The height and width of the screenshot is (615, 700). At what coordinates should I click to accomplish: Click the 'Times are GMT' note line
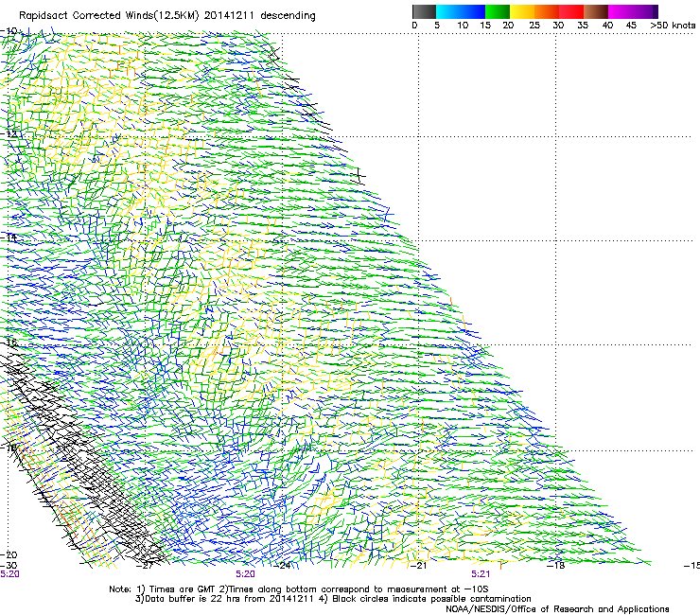[x=299, y=589]
